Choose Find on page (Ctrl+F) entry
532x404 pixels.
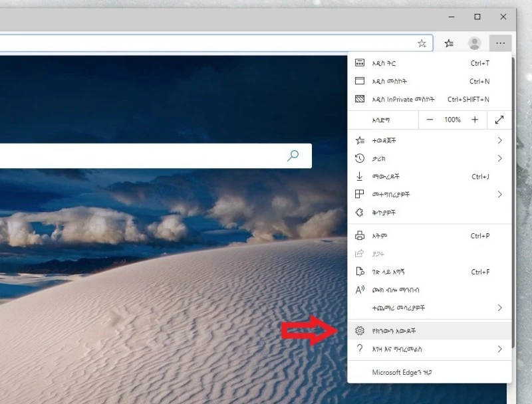(399, 272)
